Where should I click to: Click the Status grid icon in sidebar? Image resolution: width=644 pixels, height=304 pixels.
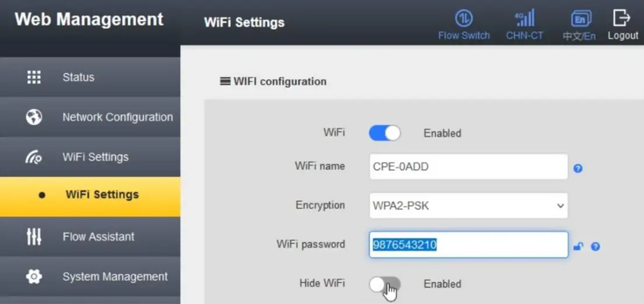[x=34, y=77]
